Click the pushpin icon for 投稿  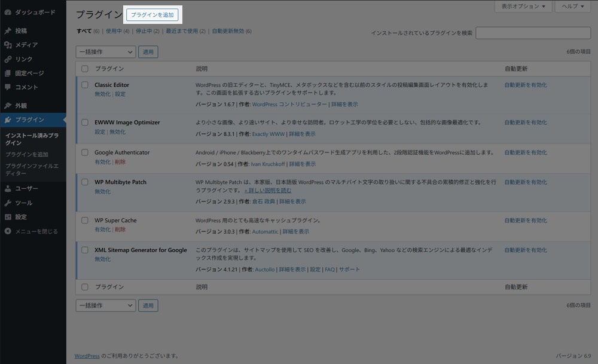pos(8,30)
